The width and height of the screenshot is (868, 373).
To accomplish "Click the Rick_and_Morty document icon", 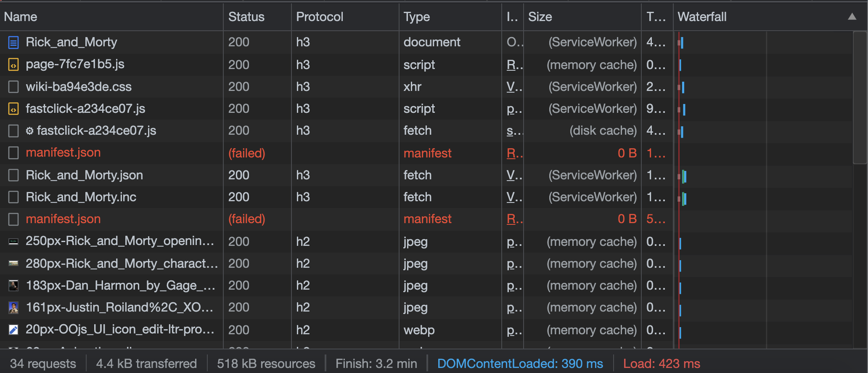I will pos(13,42).
